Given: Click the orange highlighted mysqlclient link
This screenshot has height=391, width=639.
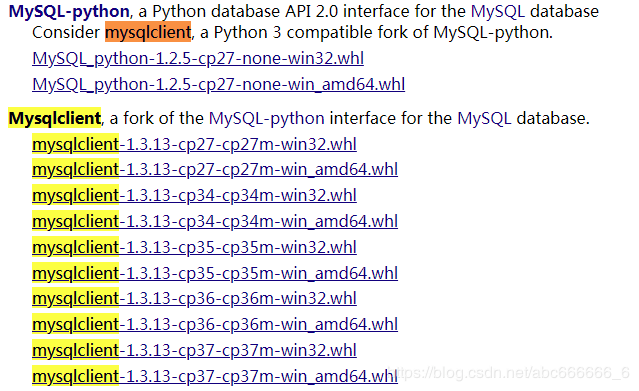Looking at the screenshot, I should click(148, 32).
